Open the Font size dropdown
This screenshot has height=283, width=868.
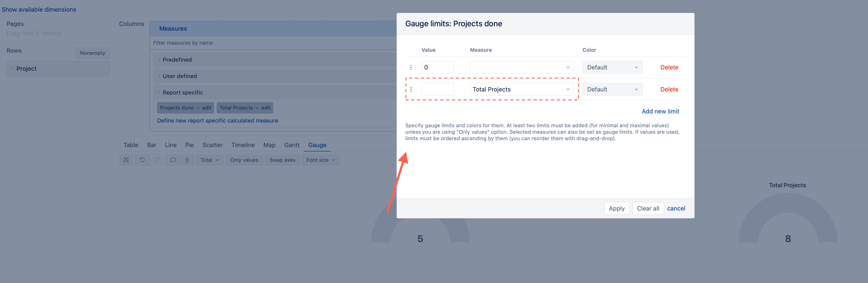(x=321, y=160)
